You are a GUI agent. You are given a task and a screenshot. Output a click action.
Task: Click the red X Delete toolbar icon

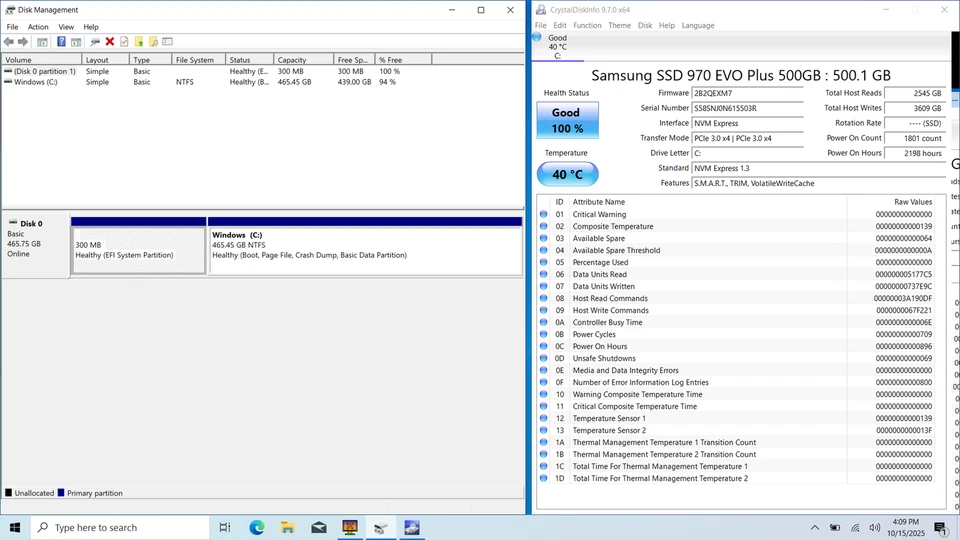tap(110, 42)
